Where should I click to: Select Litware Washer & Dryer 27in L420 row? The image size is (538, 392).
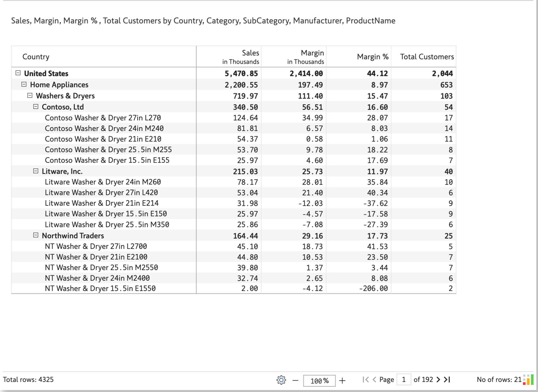pos(234,192)
